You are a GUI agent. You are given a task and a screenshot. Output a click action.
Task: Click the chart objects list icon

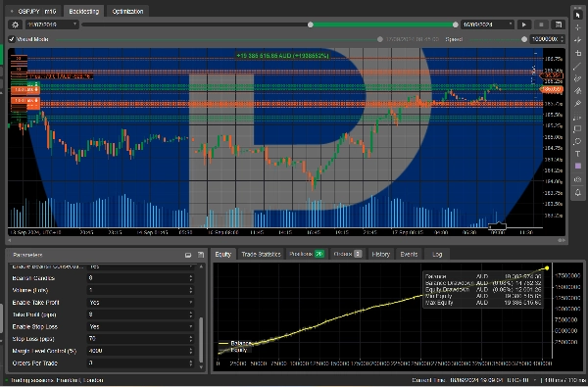click(x=578, y=179)
